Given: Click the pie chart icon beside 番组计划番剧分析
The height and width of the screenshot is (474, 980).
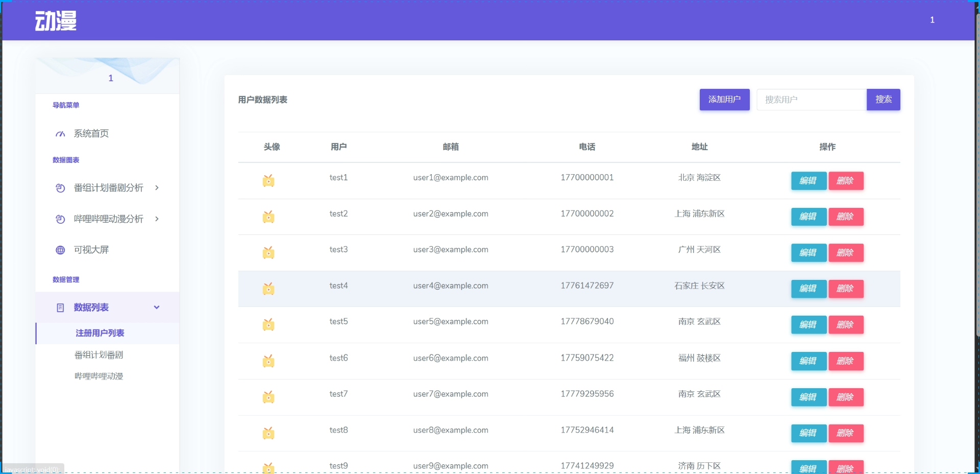Looking at the screenshot, I should coord(60,188).
